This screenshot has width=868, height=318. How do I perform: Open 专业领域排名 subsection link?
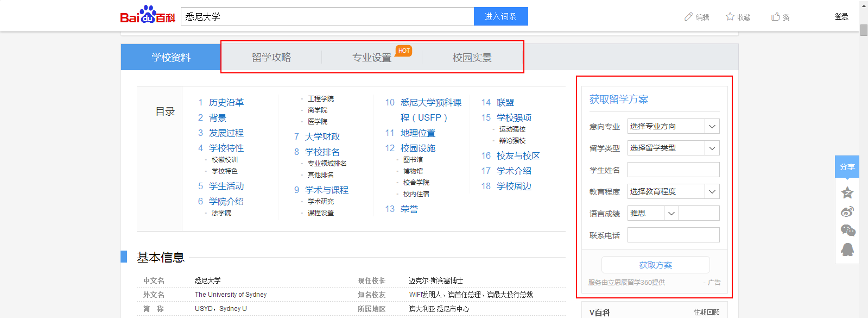coord(327,164)
